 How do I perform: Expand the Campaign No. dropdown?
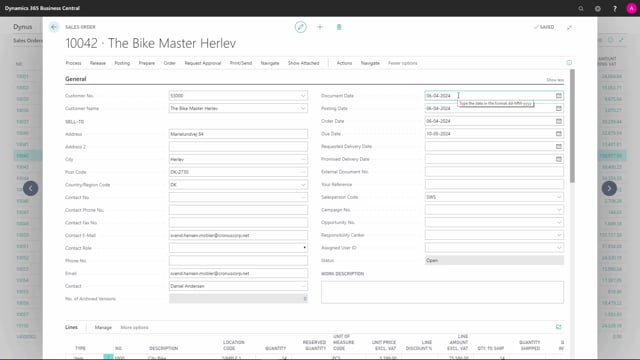tap(559, 209)
